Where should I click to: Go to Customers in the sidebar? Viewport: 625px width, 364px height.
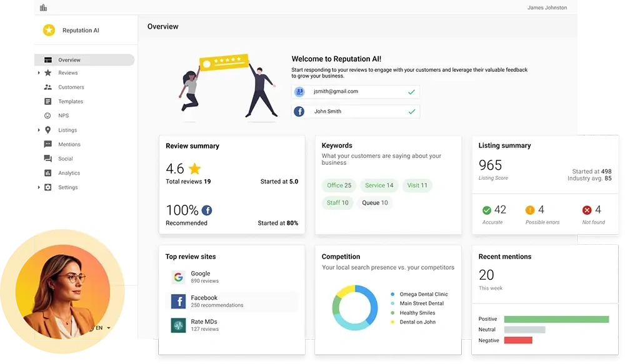(x=71, y=87)
